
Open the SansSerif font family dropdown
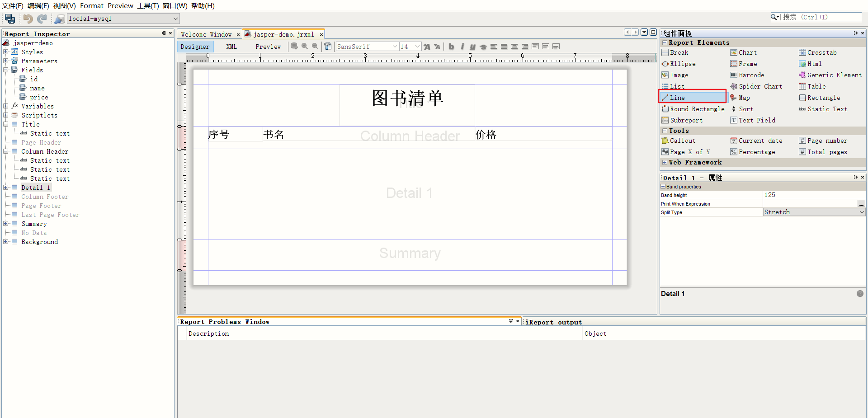pos(395,46)
